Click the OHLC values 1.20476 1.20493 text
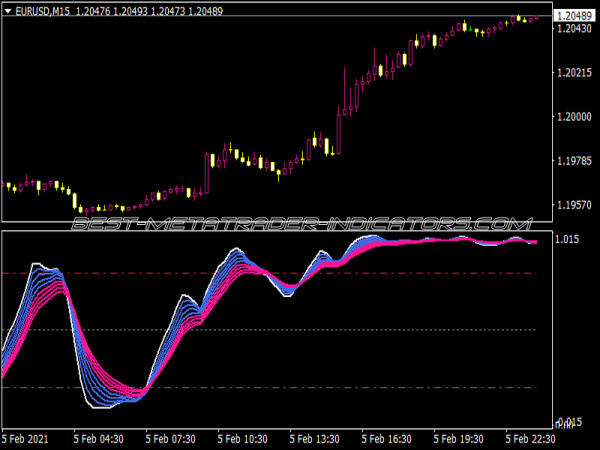 pyautogui.click(x=112, y=11)
